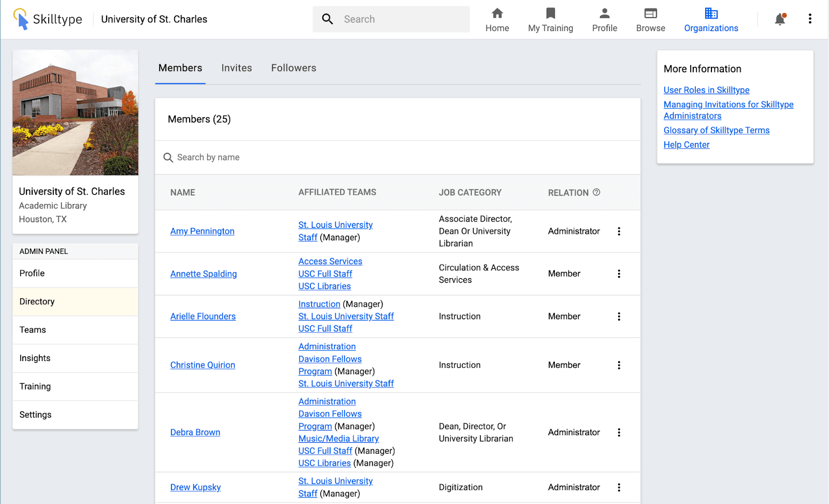Viewport: 829px width, 504px height.
Task: Select Profile in Admin Panel
Action: (x=75, y=273)
